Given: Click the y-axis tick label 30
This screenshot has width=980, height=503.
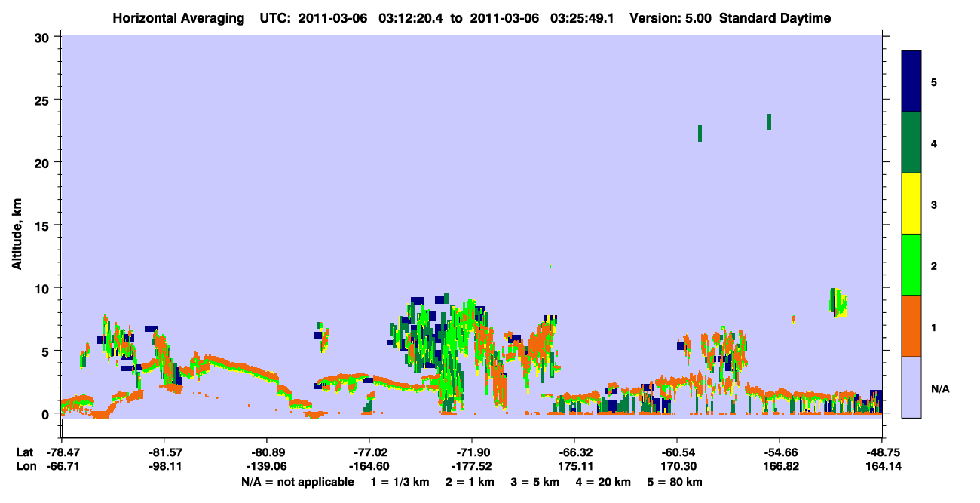Looking at the screenshot, I should click(44, 37).
